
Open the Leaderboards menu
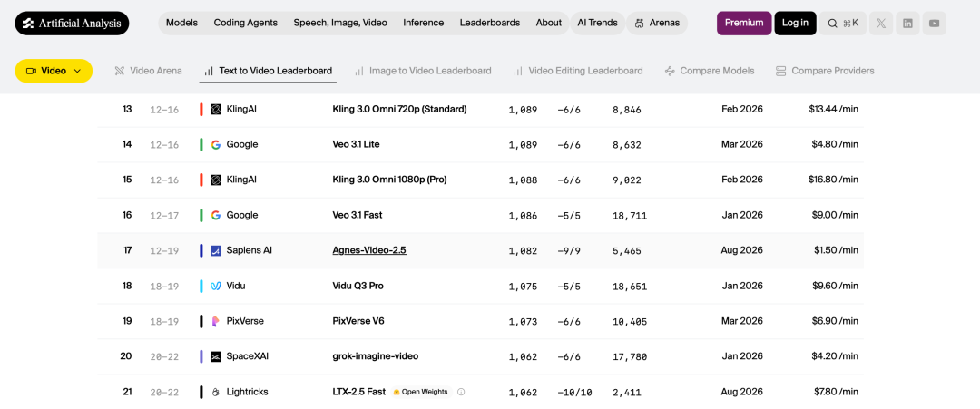click(x=490, y=23)
